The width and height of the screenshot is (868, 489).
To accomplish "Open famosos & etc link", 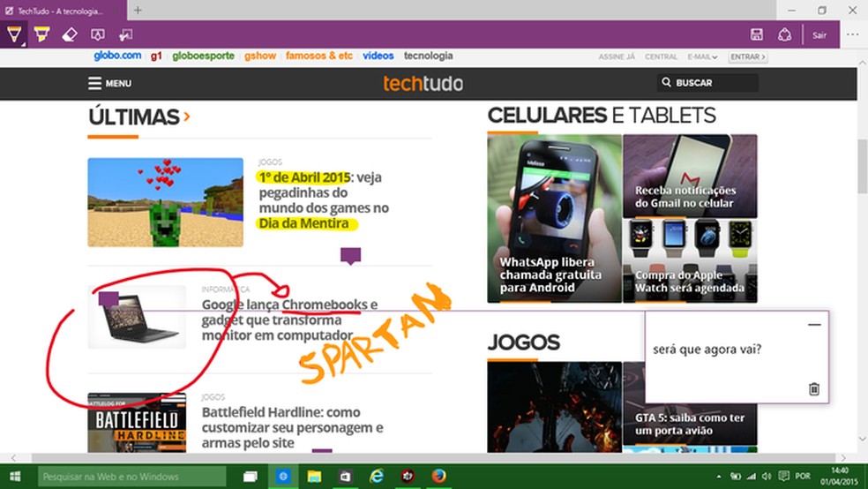I will click(318, 56).
